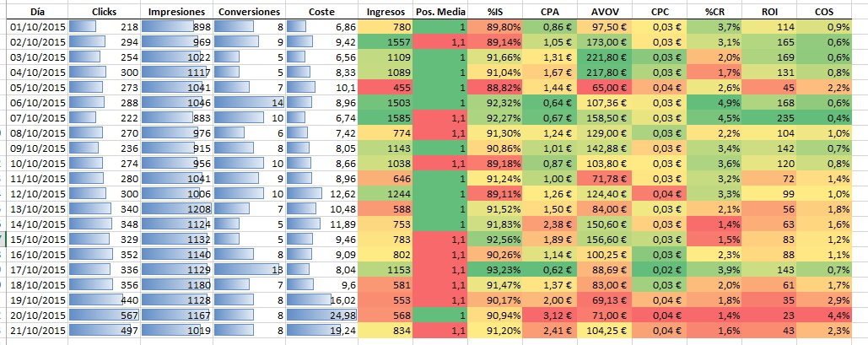Select the date cell 01/10/2015
The width and height of the screenshot is (868, 345).
pos(35,28)
